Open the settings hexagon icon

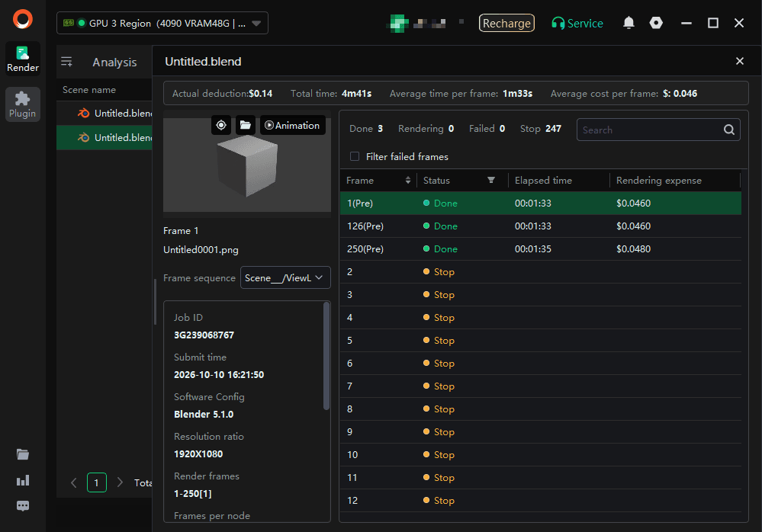pos(656,23)
